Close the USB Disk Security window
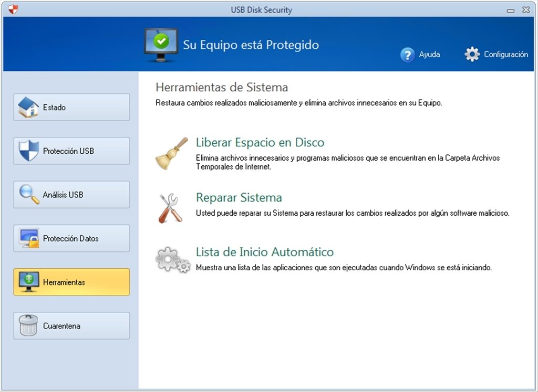 coord(526,9)
